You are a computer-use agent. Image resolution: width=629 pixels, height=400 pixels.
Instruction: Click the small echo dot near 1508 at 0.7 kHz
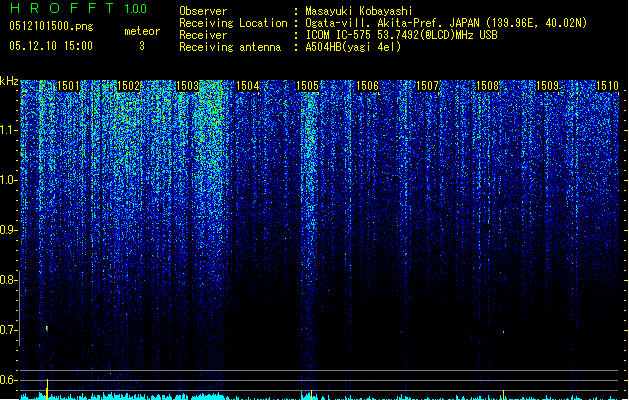503,332
